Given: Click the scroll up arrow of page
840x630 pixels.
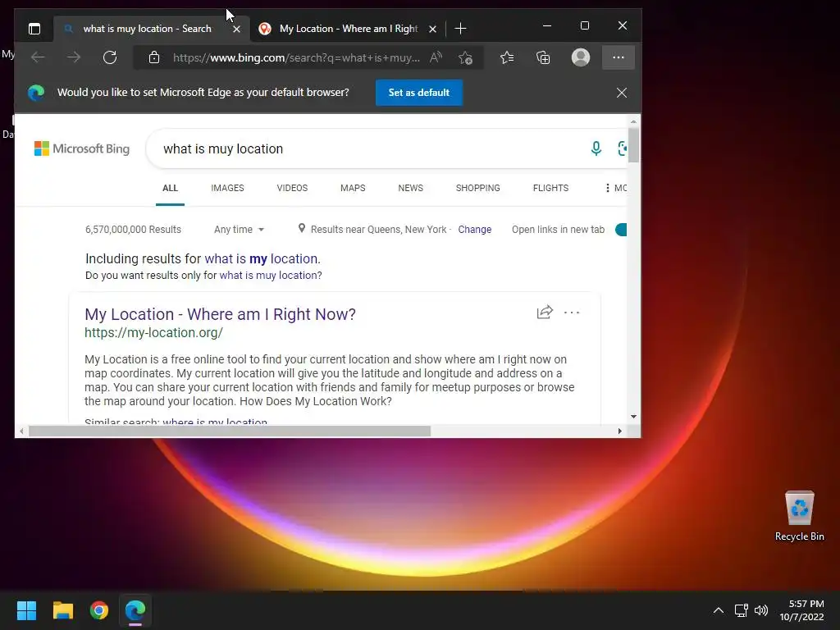Looking at the screenshot, I should pos(634,122).
